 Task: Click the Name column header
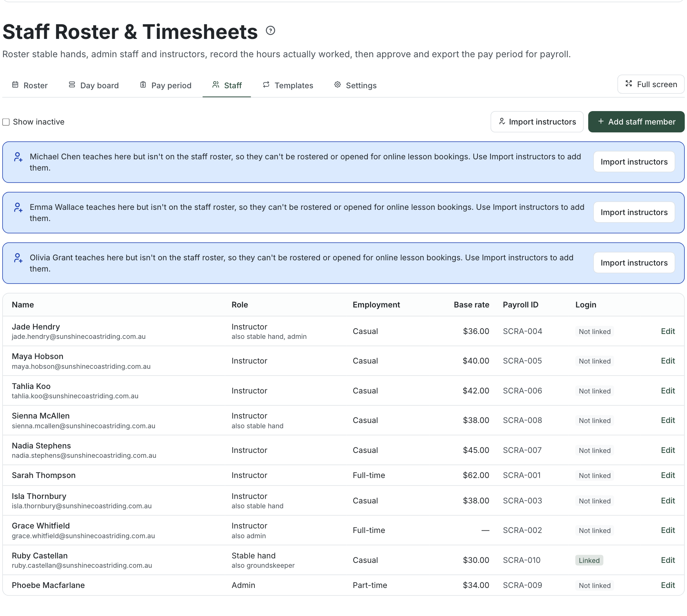(23, 305)
